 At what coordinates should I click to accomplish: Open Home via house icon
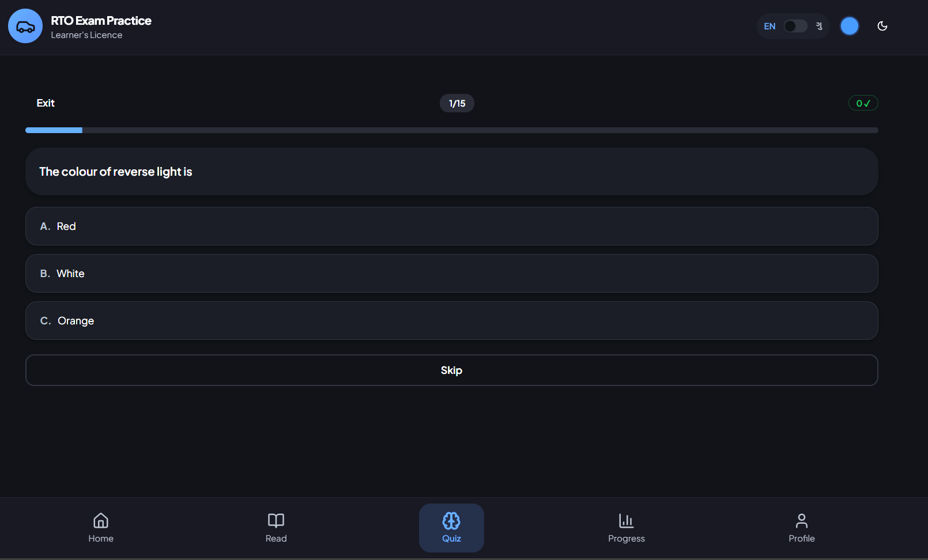click(101, 521)
